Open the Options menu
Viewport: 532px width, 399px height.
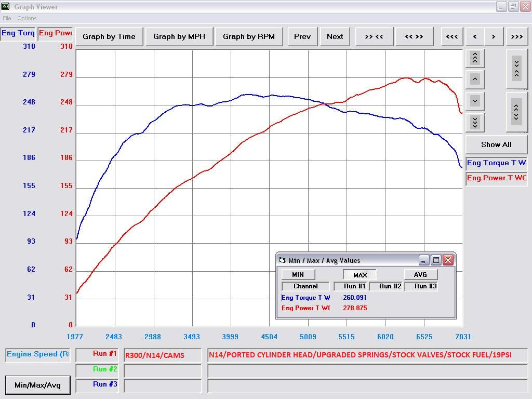click(x=27, y=18)
